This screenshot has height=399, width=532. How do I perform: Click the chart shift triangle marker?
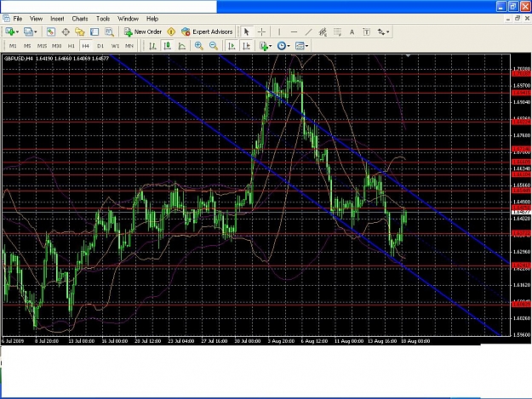pyautogui.click(x=409, y=55)
